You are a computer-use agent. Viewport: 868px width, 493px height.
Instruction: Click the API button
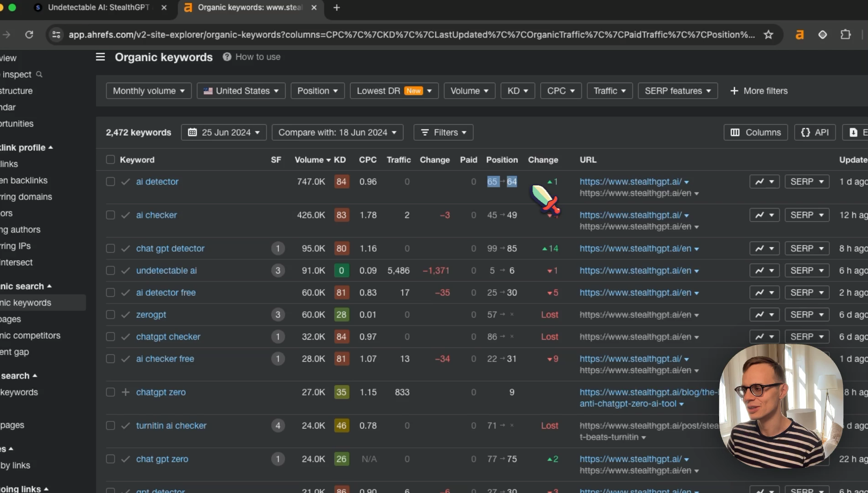pos(815,132)
